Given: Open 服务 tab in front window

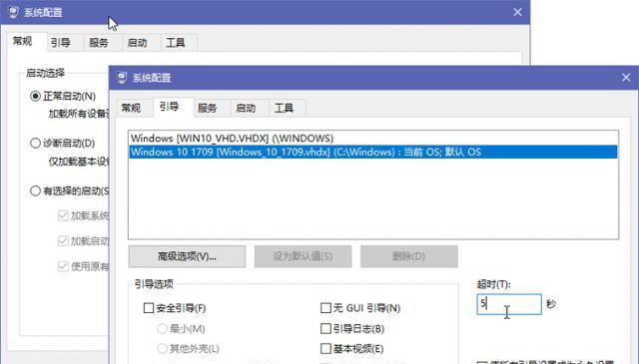Looking at the screenshot, I should click(x=207, y=108).
